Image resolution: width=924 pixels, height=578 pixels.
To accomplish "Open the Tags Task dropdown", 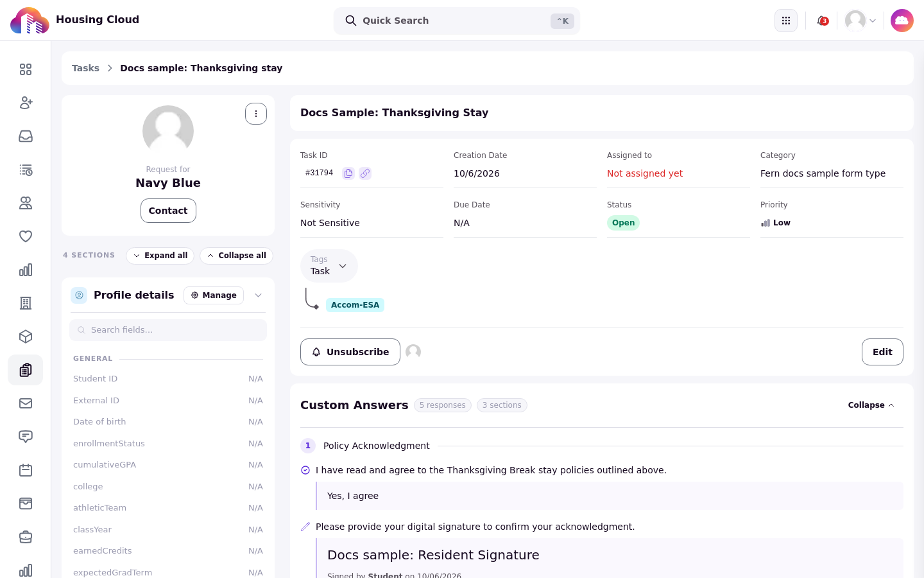I will coord(329,266).
